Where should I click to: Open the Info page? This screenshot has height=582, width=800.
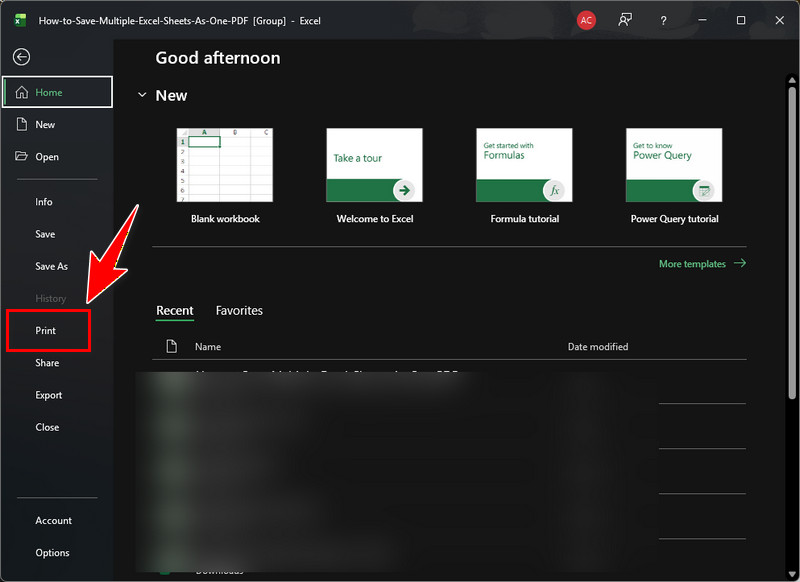point(44,201)
